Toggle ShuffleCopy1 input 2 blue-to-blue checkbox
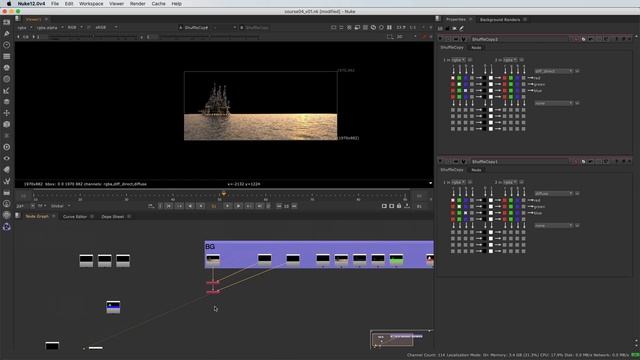640x360 pixels. [x=518, y=213]
